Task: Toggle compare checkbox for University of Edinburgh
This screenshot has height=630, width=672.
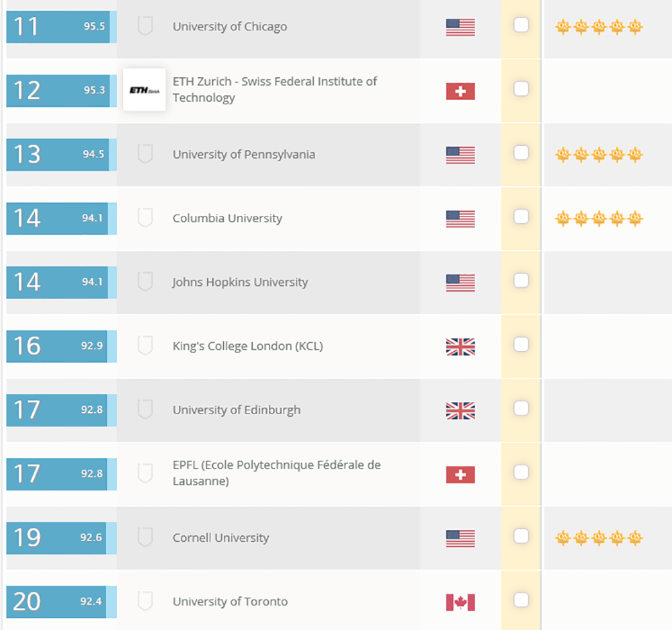Action: click(x=521, y=408)
